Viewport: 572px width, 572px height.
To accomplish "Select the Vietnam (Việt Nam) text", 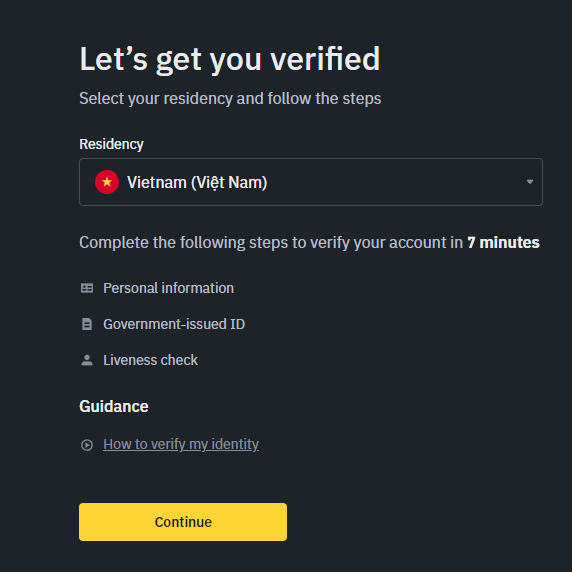I will click(197, 182).
